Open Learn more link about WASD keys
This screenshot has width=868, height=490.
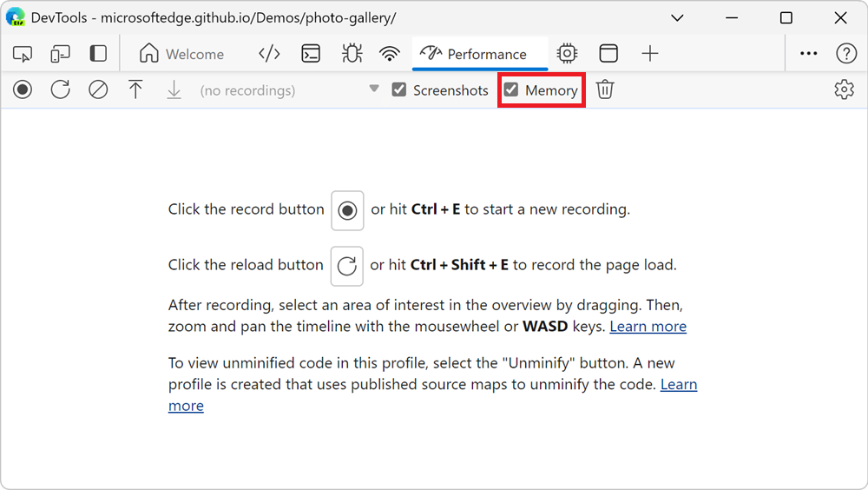648,327
